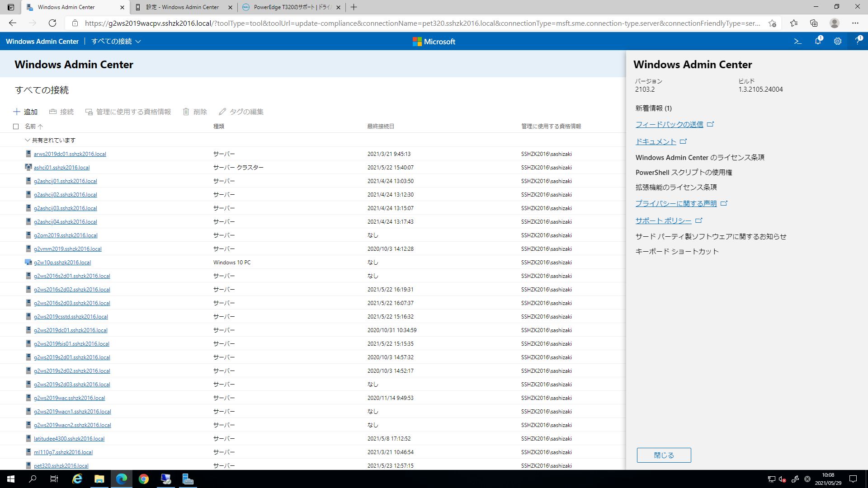Image resolution: width=868 pixels, height=488 pixels.
Task: Click server icon next to arws2019dc01
Action: pos(28,154)
